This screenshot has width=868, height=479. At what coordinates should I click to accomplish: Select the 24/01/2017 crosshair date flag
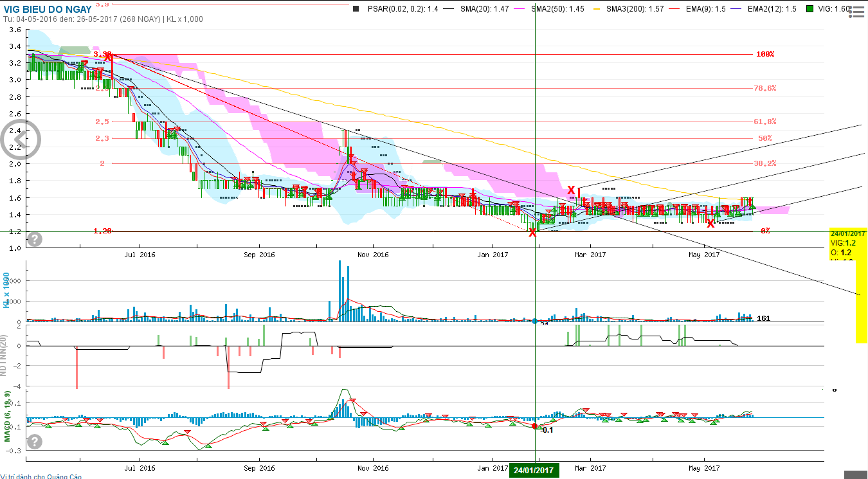(x=535, y=470)
